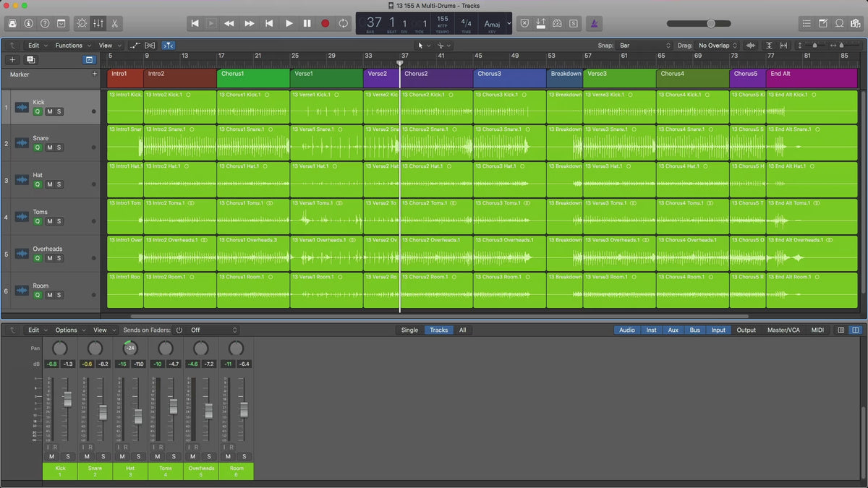Switch mixer to All view
This screenshot has width=868, height=488.
(x=462, y=330)
